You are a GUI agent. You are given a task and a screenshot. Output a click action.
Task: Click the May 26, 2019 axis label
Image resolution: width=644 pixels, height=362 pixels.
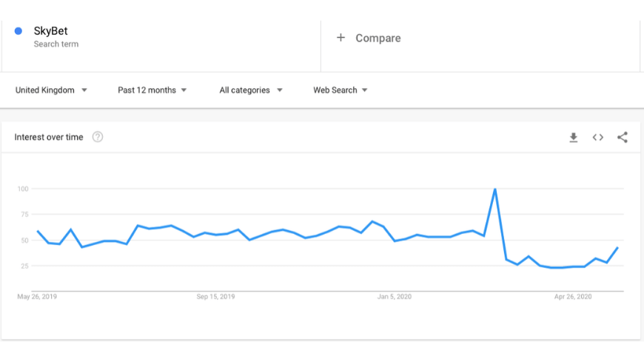click(x=37, y=297)
